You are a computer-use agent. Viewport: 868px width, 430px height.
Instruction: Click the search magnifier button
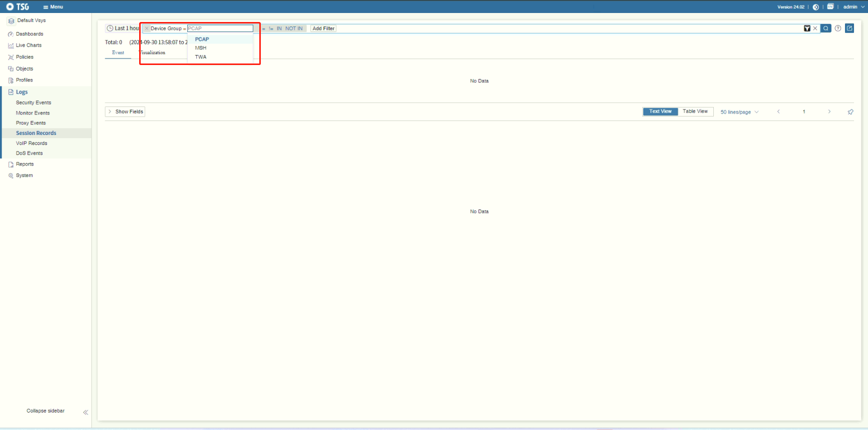(x=826, y=28)
